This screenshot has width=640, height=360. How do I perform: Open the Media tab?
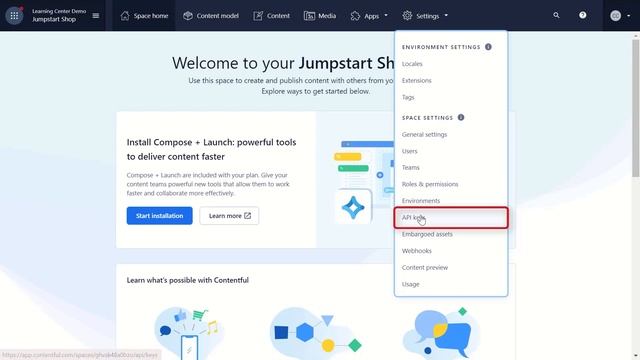pos(320,16)
